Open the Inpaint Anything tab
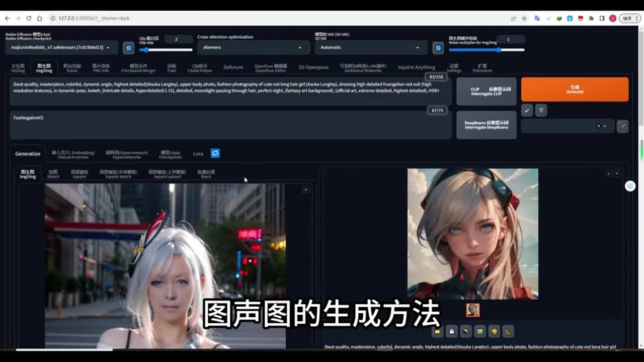 [x=416, y=67]
